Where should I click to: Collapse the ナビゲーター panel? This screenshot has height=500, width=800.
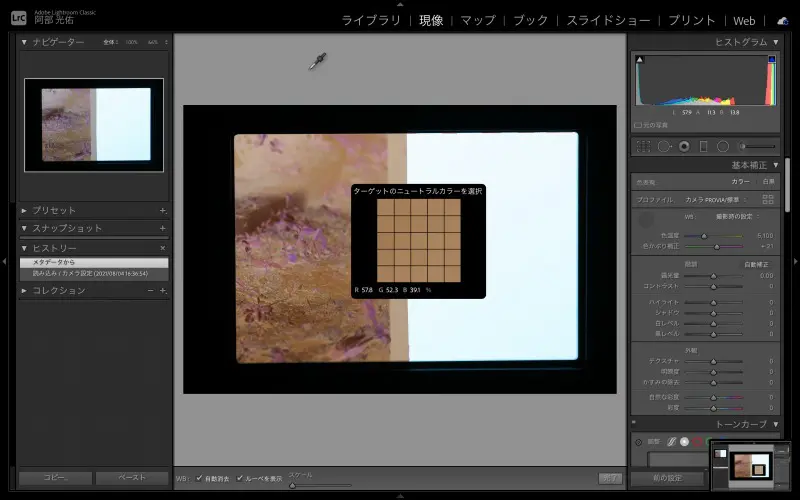[24, 42]
